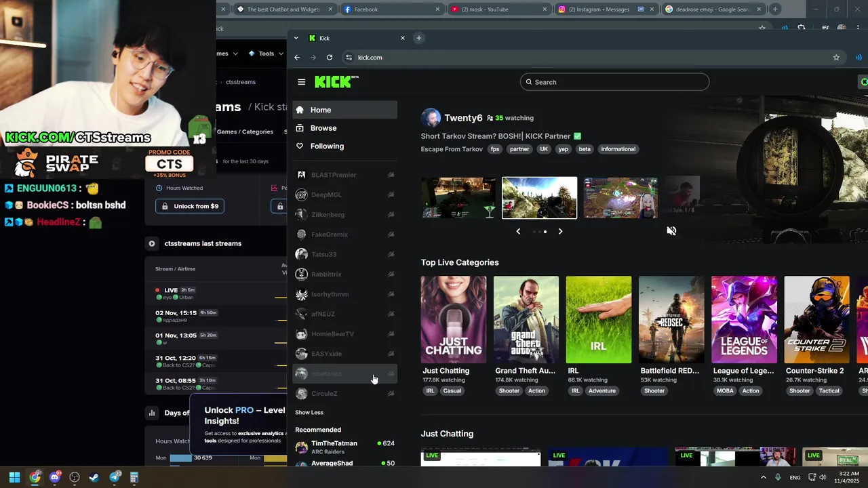Open the Grand Theft Auto category card
Screen dimensions: 868x488
pos(526,319)
